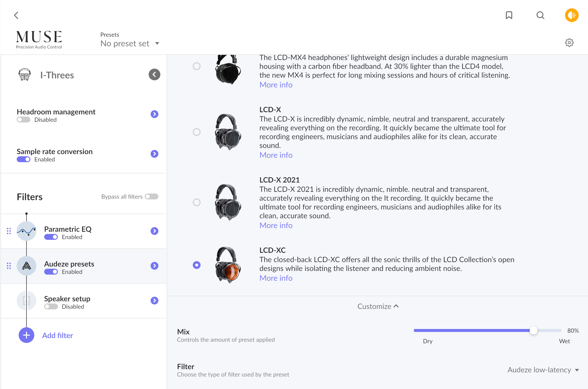Click the LCD-X headphone thumbnail
Image resolution: width=588 pixels, height=389 pixels.
pyautogui.click(x=228, y=132)
